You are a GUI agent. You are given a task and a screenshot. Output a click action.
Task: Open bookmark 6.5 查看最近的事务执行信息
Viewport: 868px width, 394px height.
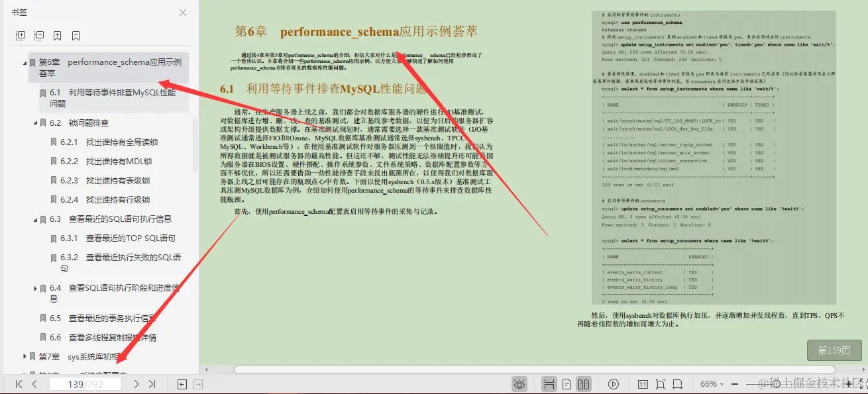click(x=103, y=319)
